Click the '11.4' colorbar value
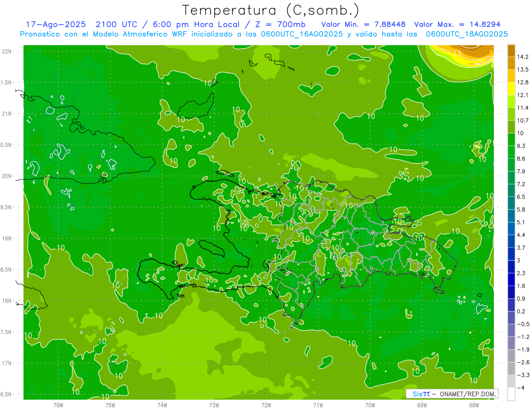Screen dimensions: 532x411 click(x=523, y=108)
